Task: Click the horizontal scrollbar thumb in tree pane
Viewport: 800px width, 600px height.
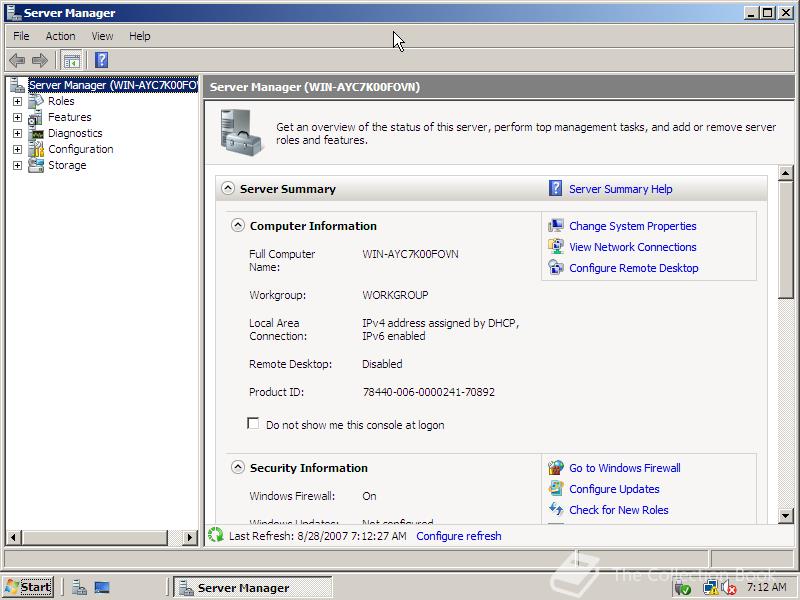Action: tap(95, 537)
